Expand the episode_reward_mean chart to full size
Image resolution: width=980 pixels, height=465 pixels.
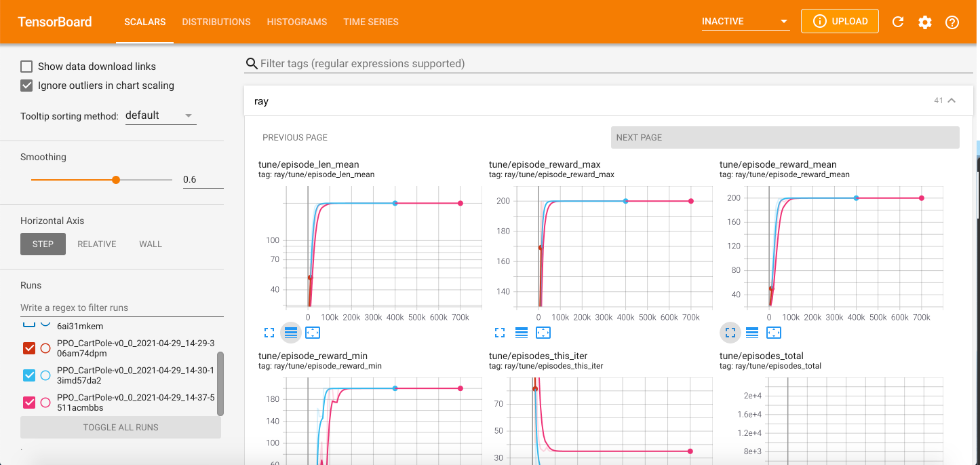[730, 333]
